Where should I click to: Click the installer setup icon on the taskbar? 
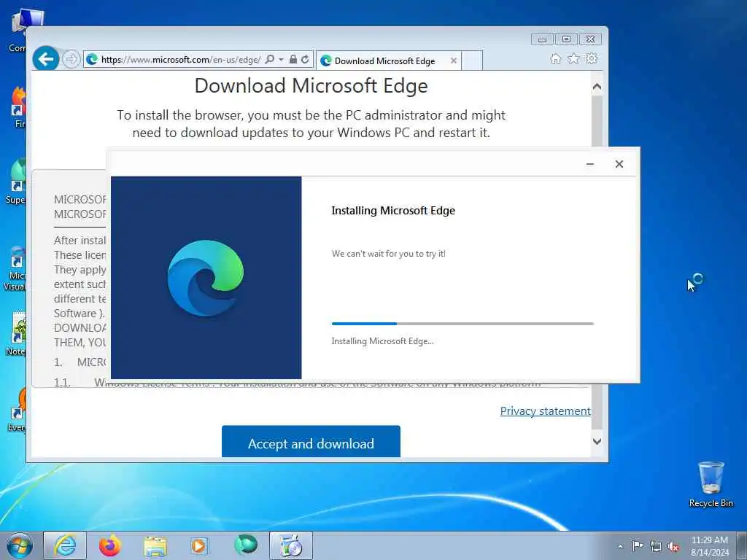[290, 545]
